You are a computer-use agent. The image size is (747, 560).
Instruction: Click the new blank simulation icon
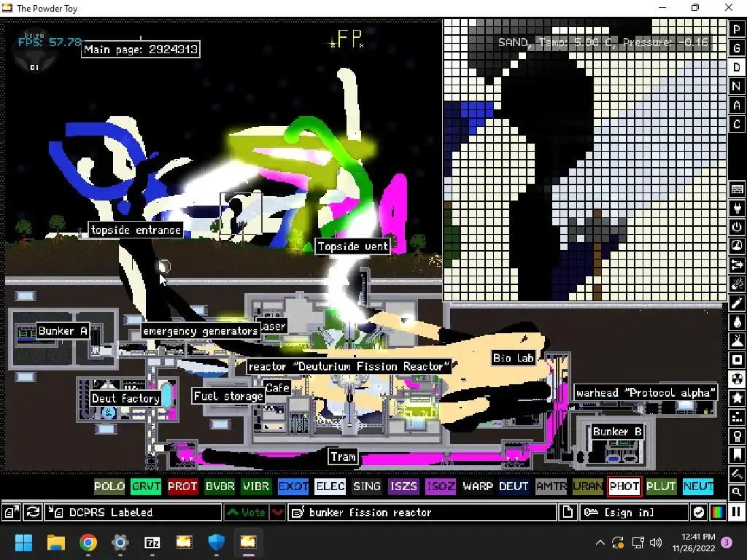point(568,513)
